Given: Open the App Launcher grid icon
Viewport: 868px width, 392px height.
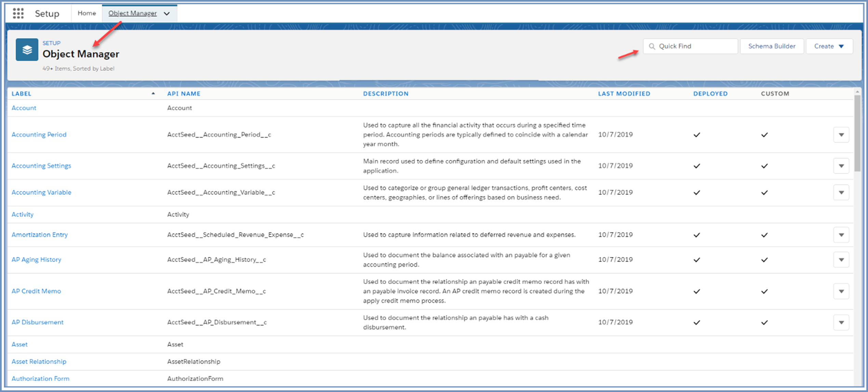Looking at the screenshot, I should pyautogui.click(x=18, y=13).
